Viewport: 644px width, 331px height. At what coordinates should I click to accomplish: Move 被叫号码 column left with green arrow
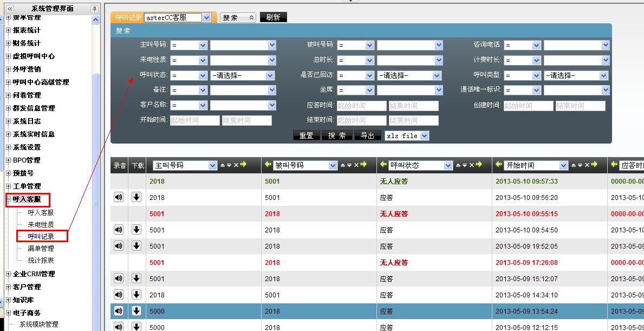pos(268,165)
